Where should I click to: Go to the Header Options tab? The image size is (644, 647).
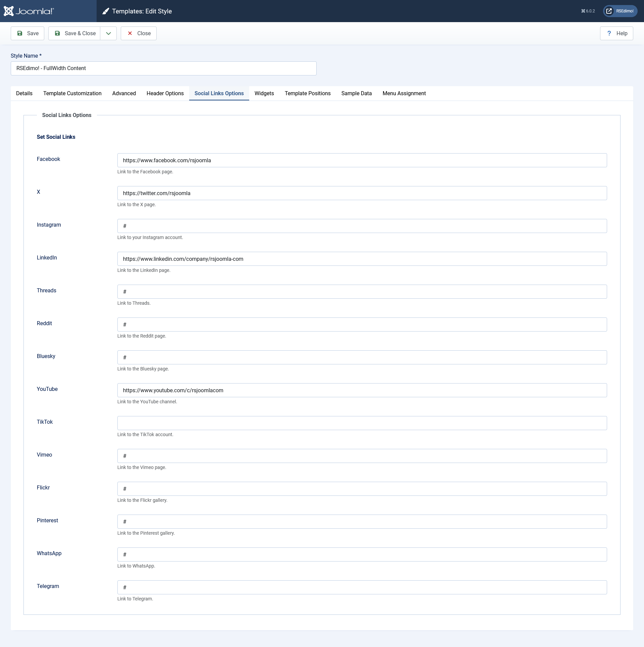[x=165, y=93]
